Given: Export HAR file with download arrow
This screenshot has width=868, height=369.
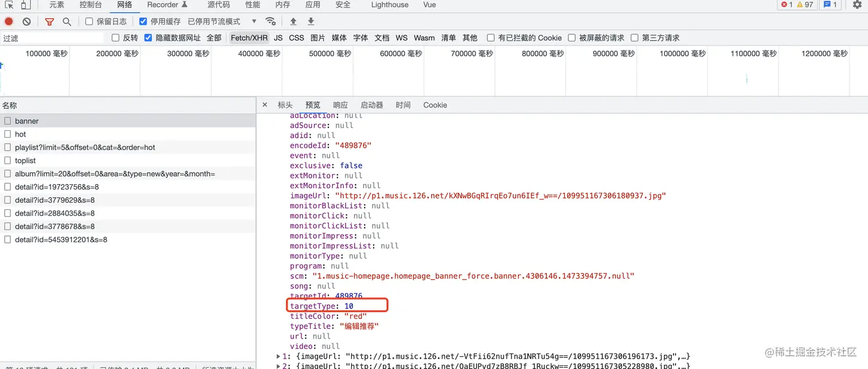Looking at the screenshot, I should point(311,21).
